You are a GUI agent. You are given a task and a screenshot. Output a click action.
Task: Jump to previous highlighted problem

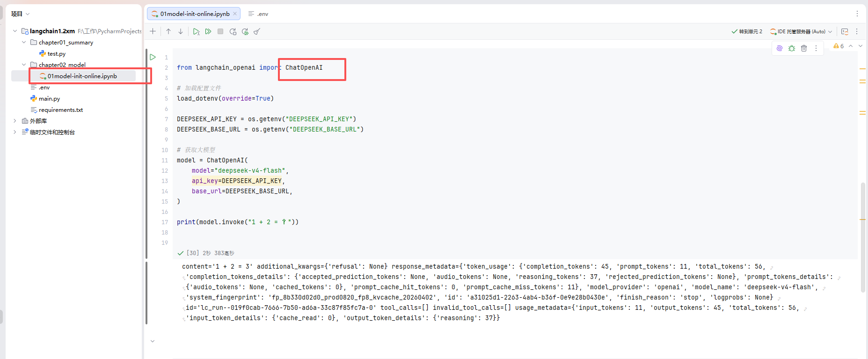click(x=851, y=46)
